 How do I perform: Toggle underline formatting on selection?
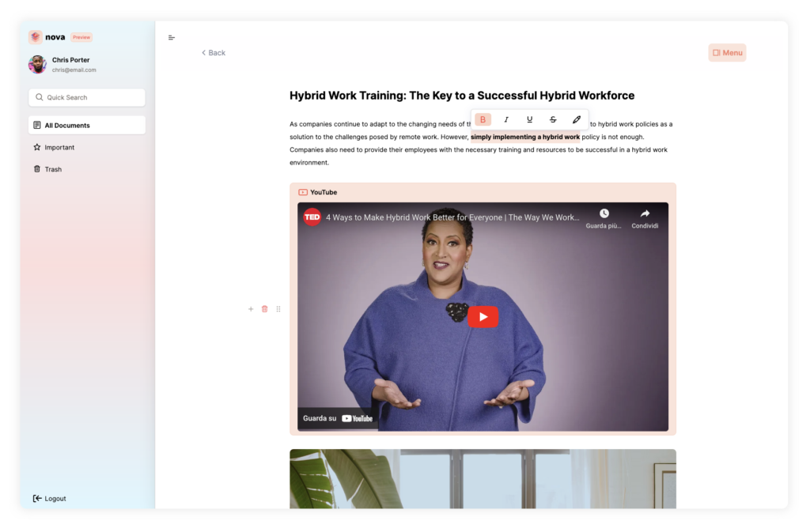point(529,119)
